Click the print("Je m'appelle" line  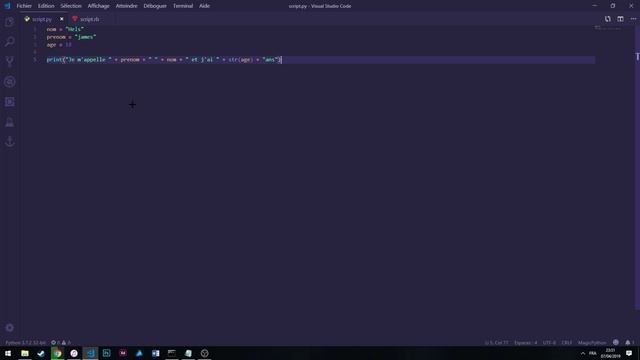(164, 60)
